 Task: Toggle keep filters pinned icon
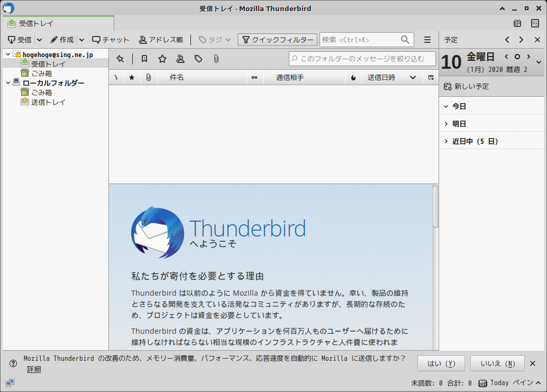[121, 59]
